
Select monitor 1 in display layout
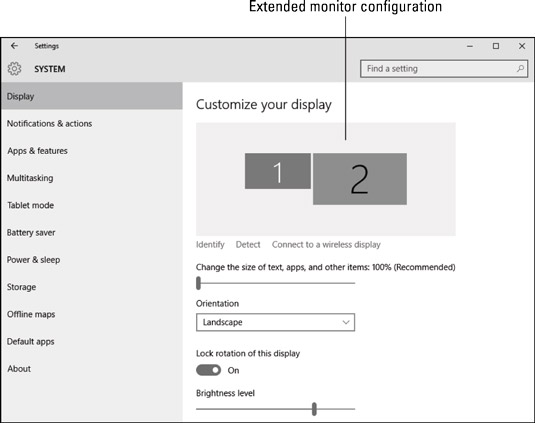(x=278, y=171)
